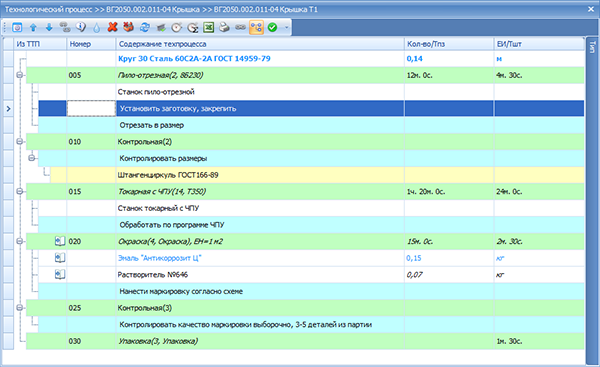Export to Excel icon
The width and height of the screenshot is (600, 367).
pyautogui.click(x=209, y=27)
